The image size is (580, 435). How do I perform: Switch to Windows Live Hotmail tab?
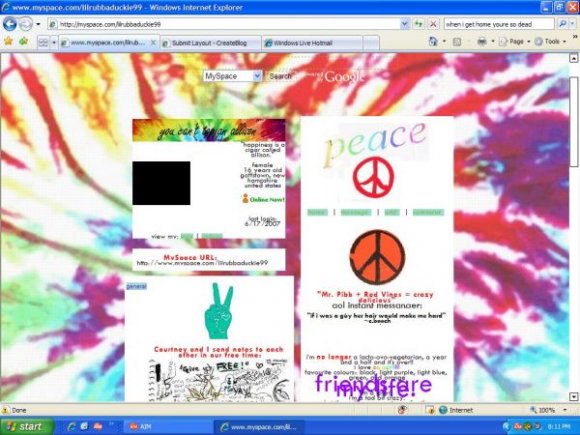coord(311,43)
